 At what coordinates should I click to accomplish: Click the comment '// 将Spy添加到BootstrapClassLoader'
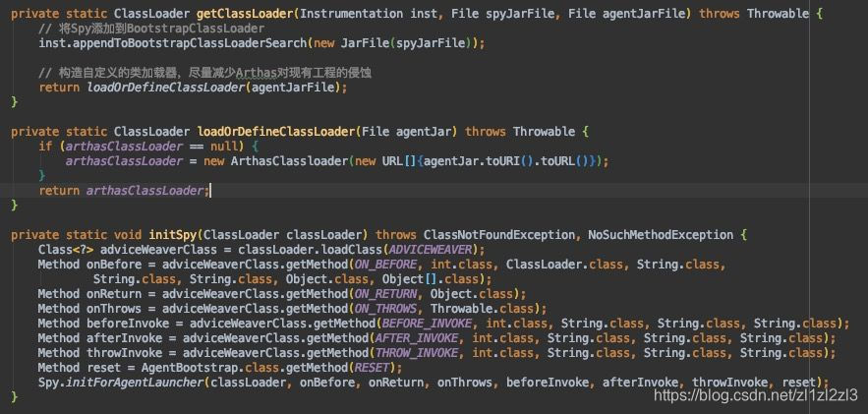tap(151, 29)
